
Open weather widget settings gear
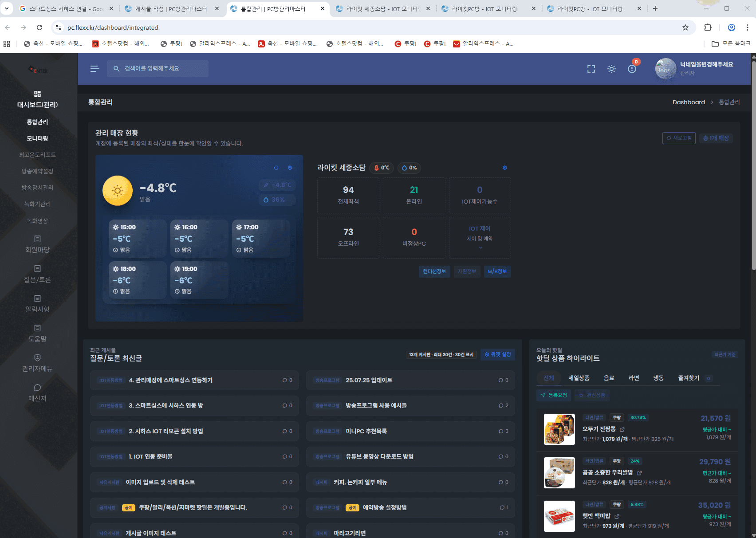(290, 168)
